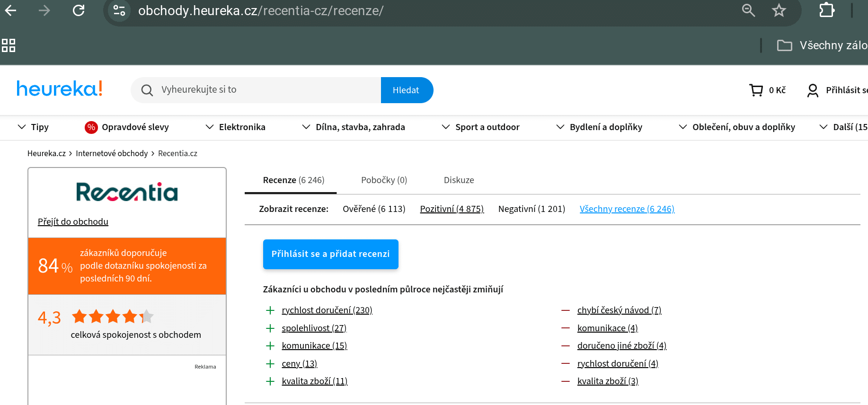The width and height of the screenshot is (868, 405).
Task: Filter reviews by Pozitivní (4 875)
Action: click(x=452, y=209)
